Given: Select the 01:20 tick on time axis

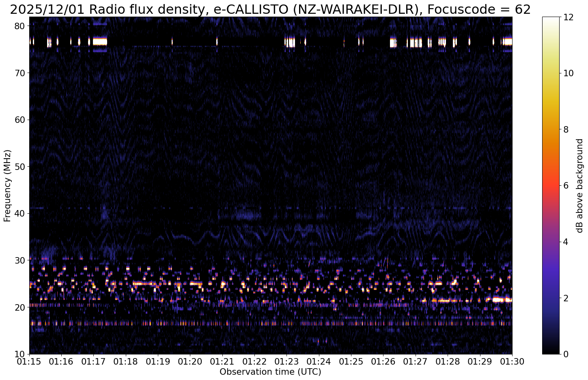Looking at the screenshot, I should [x=190, y=361].
